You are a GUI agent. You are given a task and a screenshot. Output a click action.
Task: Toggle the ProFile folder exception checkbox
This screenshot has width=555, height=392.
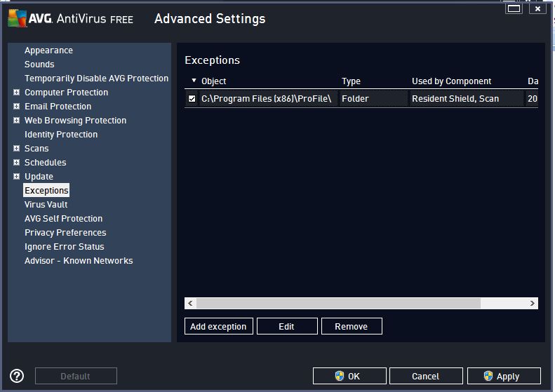pos(192,99)
